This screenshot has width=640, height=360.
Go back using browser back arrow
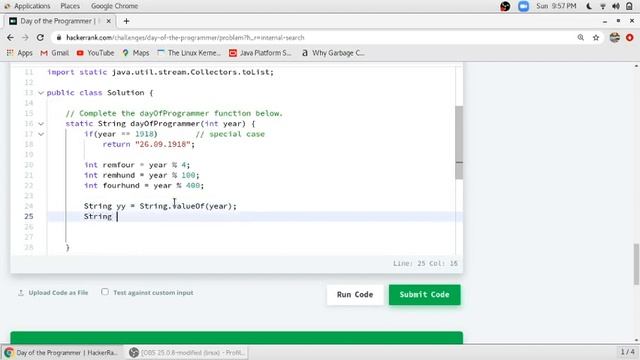10,38
